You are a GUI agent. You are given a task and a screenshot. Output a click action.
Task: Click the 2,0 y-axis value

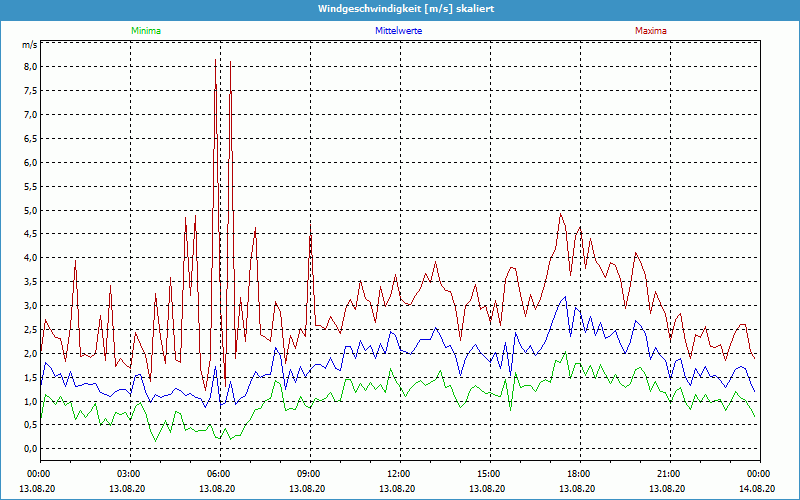pyautogui.click(x=31, y=354)
